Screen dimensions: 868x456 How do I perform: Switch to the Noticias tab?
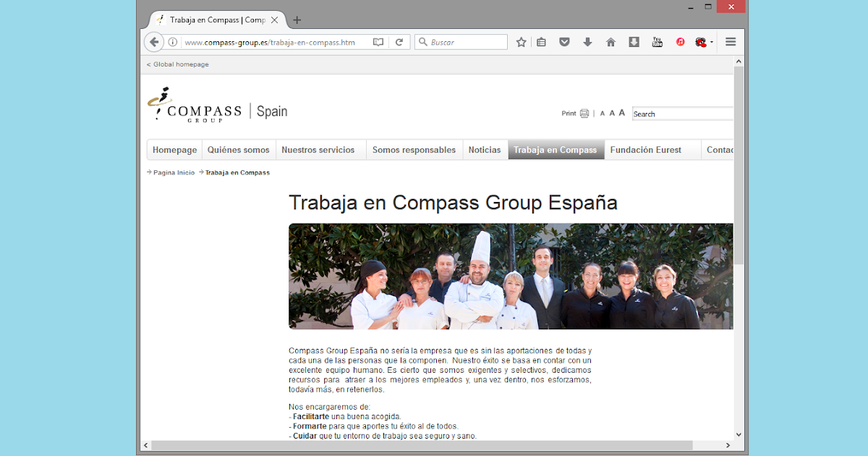click(485, 149)
